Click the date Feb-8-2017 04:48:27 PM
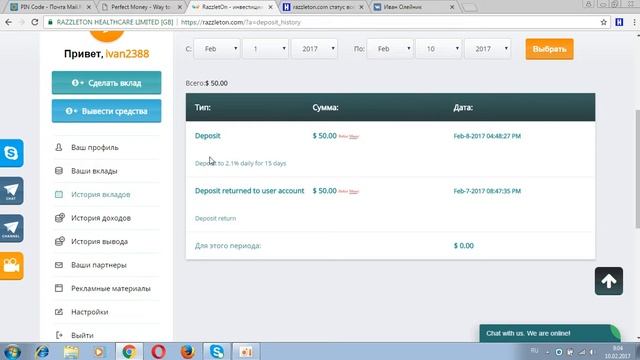The width and height of the screenshot is (640, 360). tap(487, 136)
